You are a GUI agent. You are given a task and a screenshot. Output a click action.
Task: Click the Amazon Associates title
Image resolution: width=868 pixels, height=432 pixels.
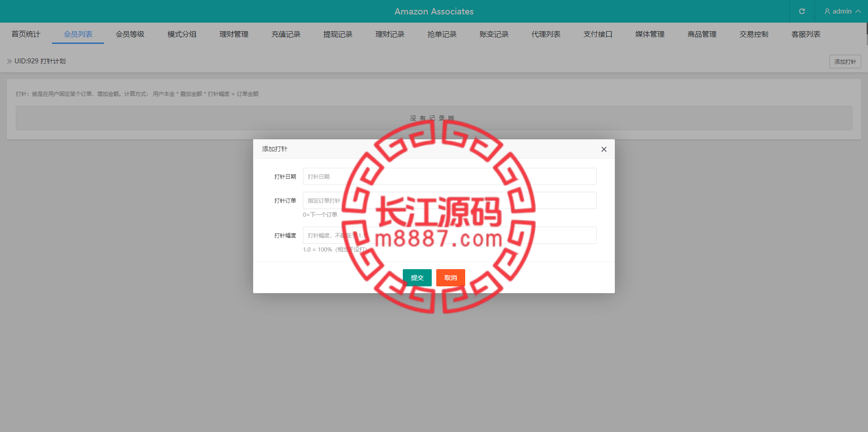coord(434,11)
